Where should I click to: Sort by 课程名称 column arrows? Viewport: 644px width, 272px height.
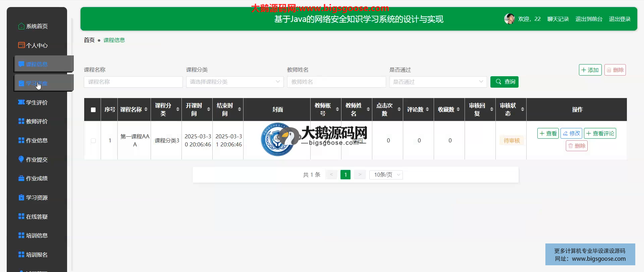click(146, 109)
